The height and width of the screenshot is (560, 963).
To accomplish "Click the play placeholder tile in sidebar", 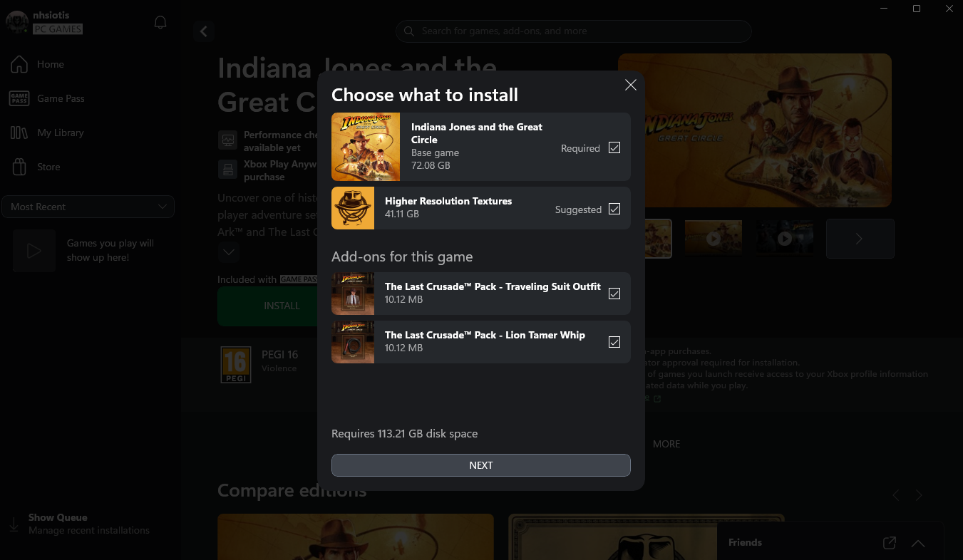I will pos(34,251).
